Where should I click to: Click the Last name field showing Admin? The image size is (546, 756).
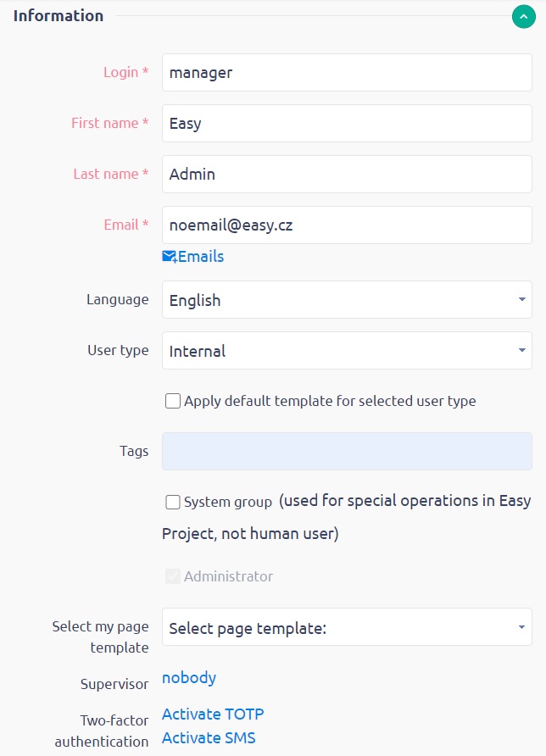tap(346, 174)
